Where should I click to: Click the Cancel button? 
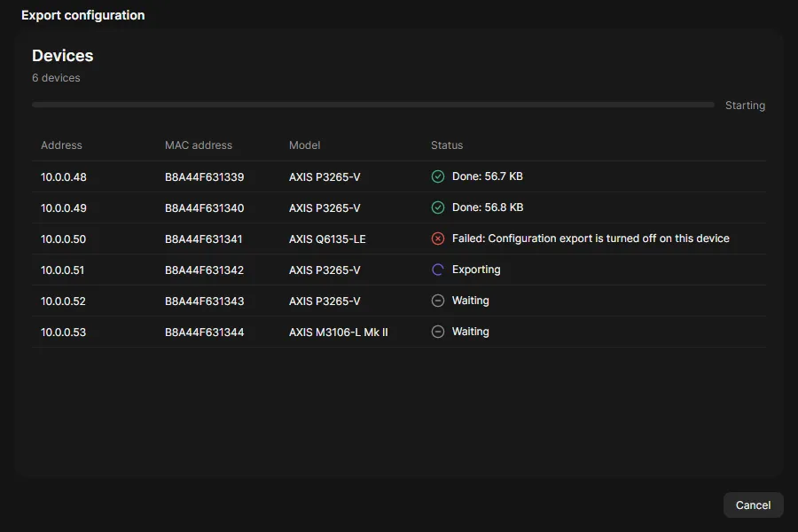coord(753,505)
